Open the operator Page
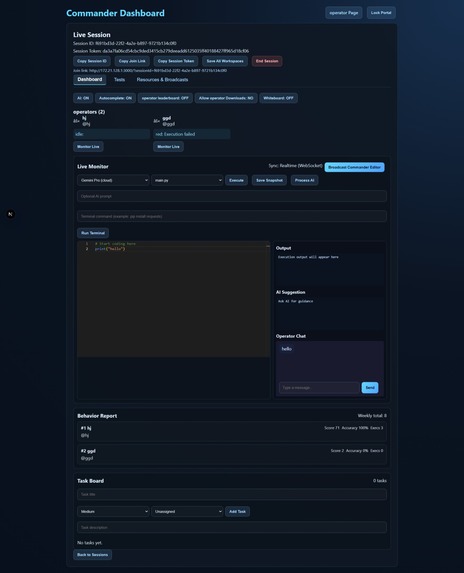 point(343,13)
